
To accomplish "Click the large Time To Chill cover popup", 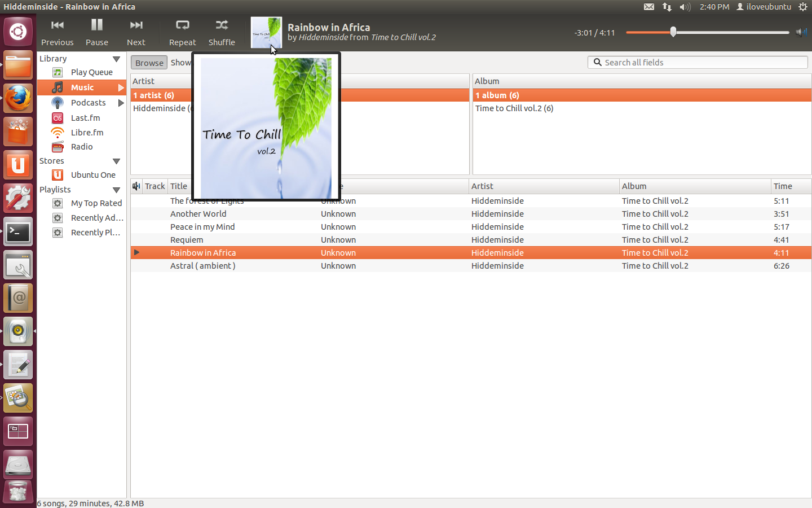I will (266, 127).
